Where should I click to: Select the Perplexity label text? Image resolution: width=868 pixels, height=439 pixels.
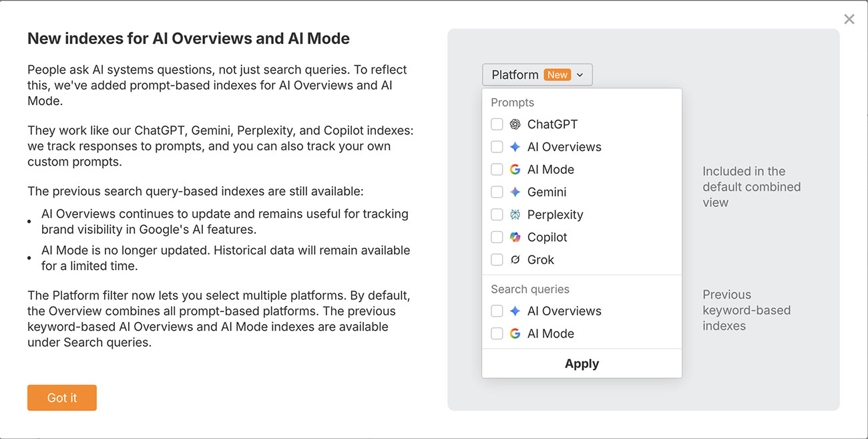click(x=556, y=214)
